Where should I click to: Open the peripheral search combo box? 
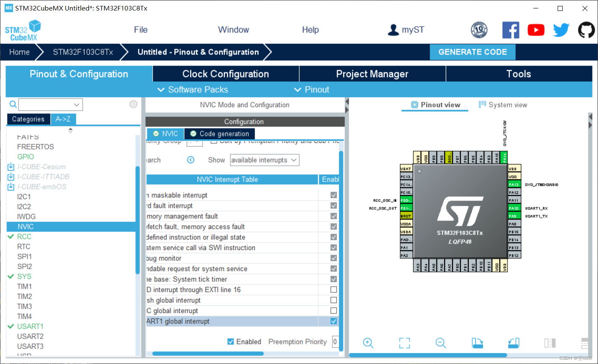[50, 105]
